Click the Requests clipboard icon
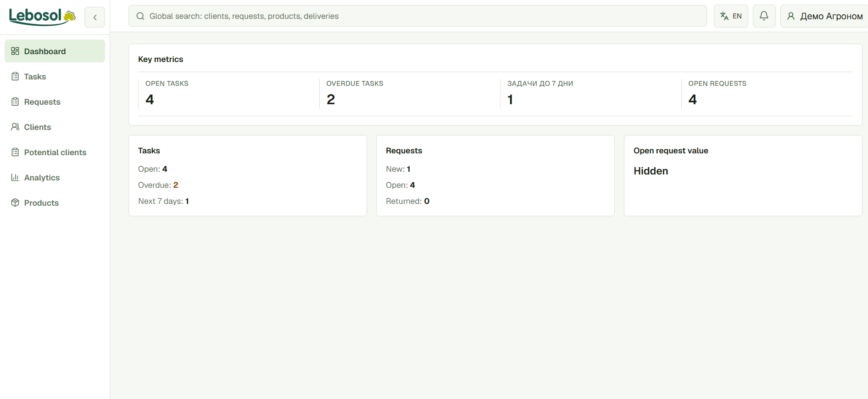 point(15,101)
